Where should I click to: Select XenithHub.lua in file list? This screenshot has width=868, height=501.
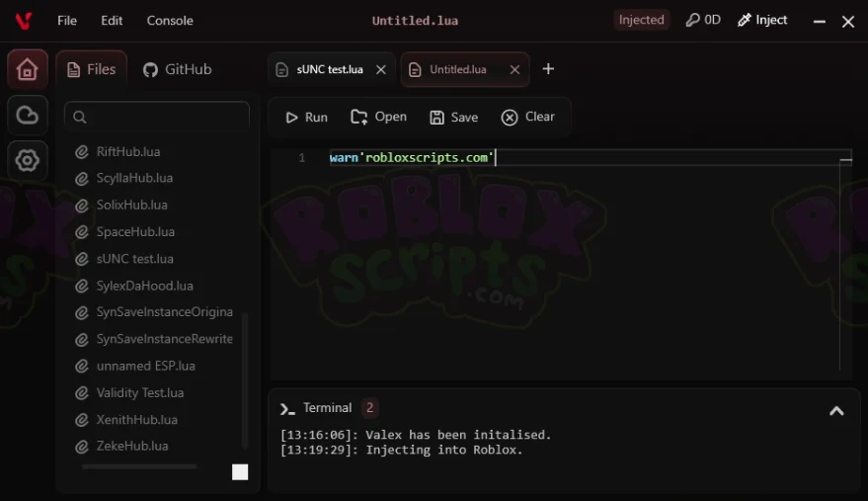click(136, 420)
